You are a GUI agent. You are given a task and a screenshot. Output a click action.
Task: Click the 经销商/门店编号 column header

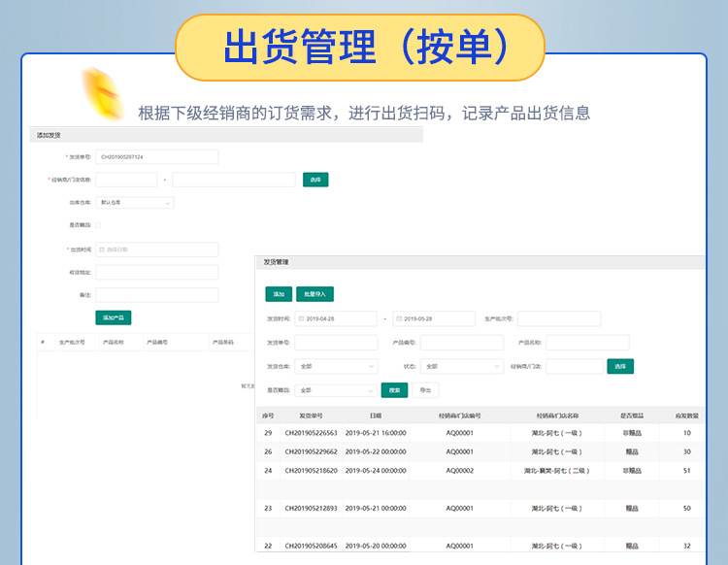460,415
